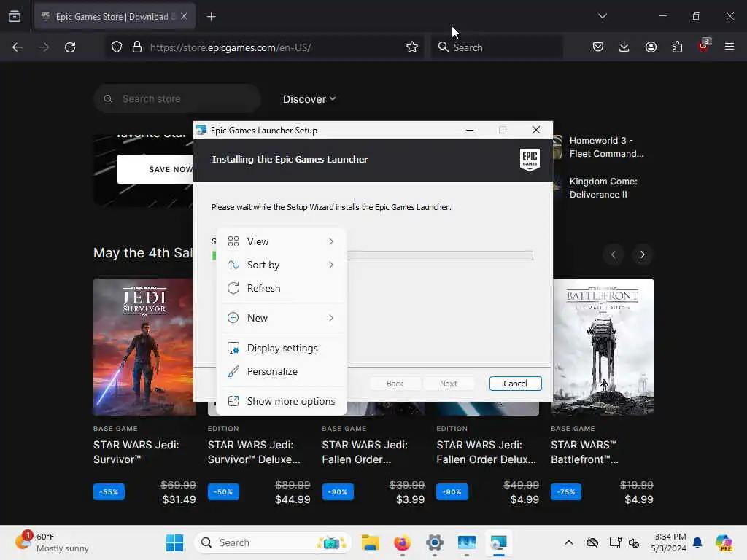This screenshot has width=747, height=560.
Task: Open the notifications bell icon
Action: point(697,542)
